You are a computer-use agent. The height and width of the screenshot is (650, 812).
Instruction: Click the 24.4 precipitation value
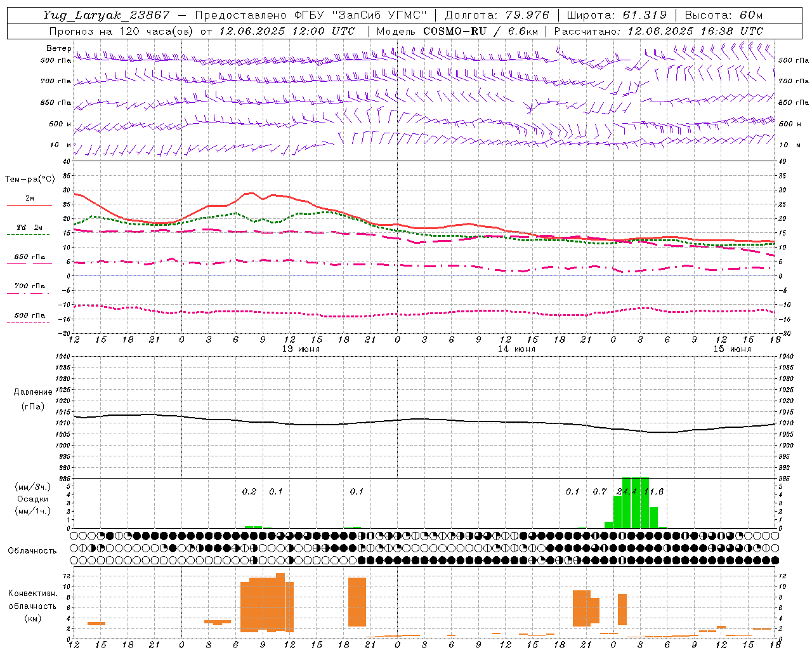626,491
